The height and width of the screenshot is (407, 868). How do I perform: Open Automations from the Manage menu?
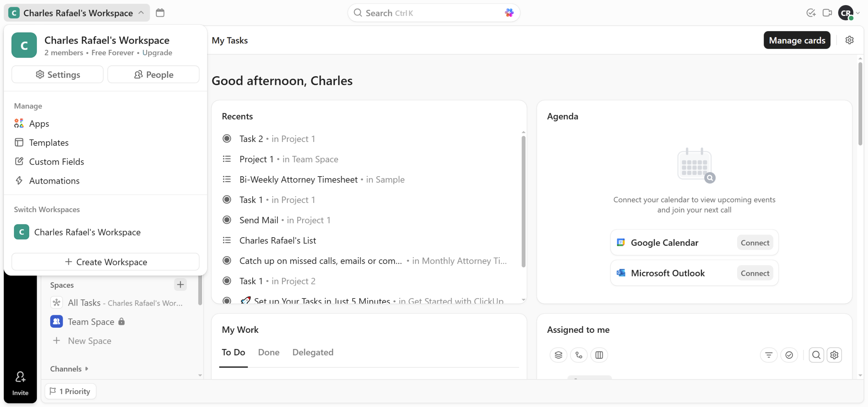[54, 181]
